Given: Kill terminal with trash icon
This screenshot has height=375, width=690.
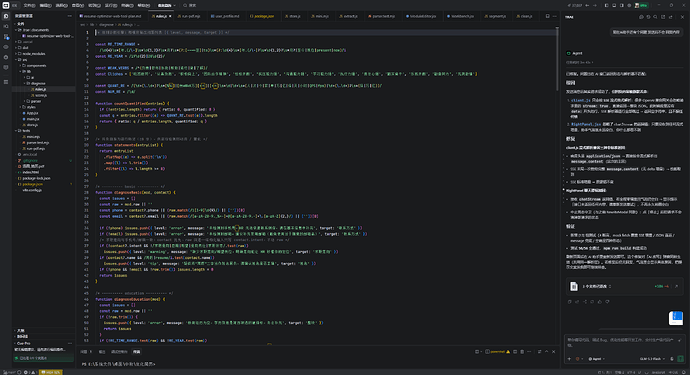Looking at the screenshot, I should click(x=522, y=352).
